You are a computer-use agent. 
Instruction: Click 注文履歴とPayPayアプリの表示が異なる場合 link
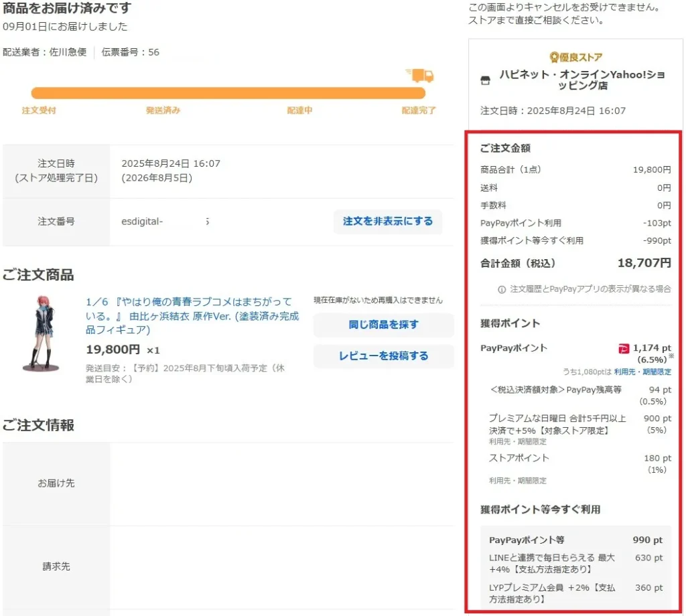tap(590, 289)
